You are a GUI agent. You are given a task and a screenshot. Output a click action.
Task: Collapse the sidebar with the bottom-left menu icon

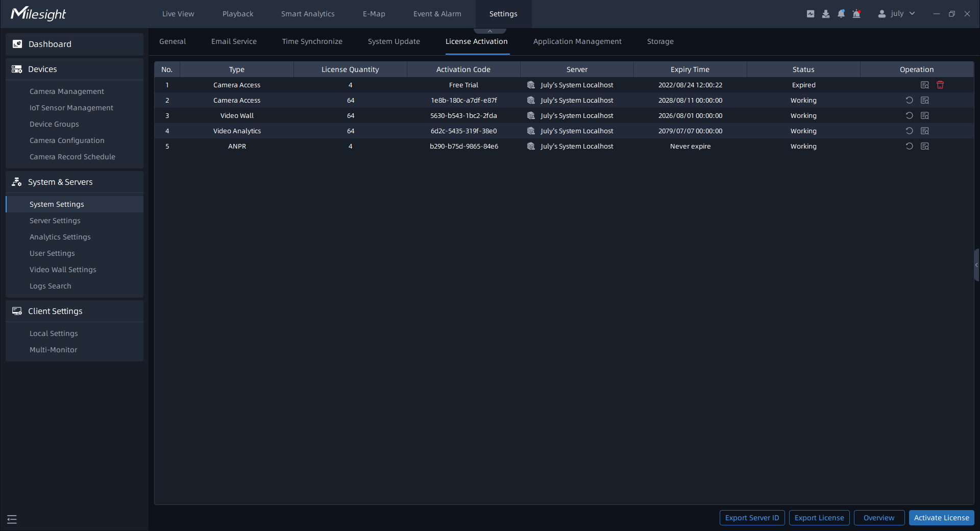click(12, 519)
